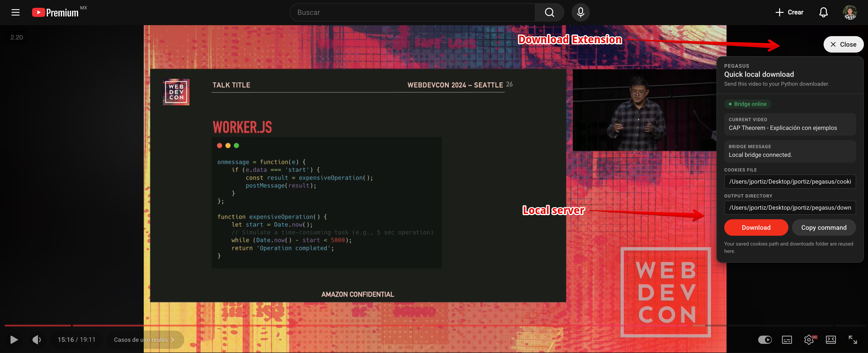Enter fullscreen mode
Image resolution: width=868 pixels, height=353 pixels.
click(852, 340)
